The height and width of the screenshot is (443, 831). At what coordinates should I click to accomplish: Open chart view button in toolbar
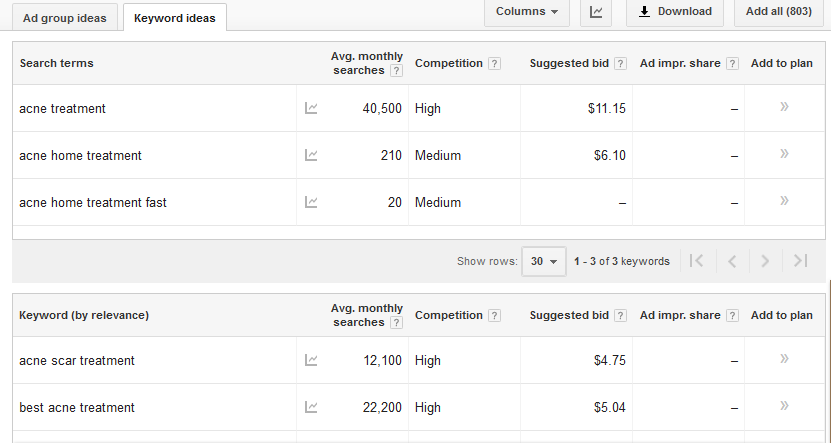click(x=596, y=12)
